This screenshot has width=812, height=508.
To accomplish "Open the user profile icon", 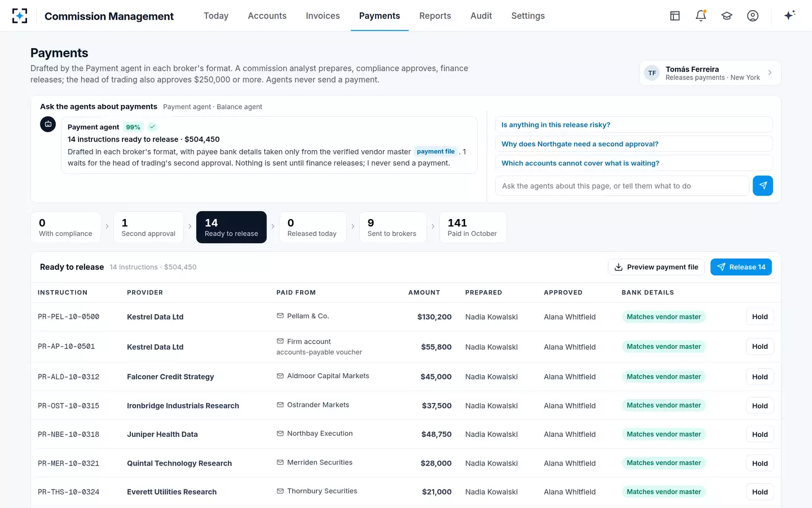I will (x=753, y=16).
